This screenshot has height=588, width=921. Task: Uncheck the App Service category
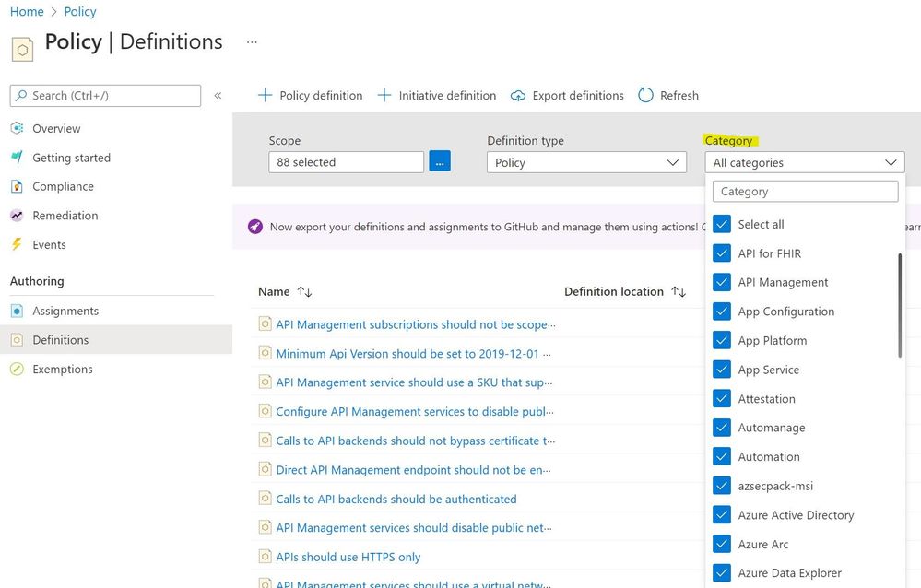click(x=722, y=370)
